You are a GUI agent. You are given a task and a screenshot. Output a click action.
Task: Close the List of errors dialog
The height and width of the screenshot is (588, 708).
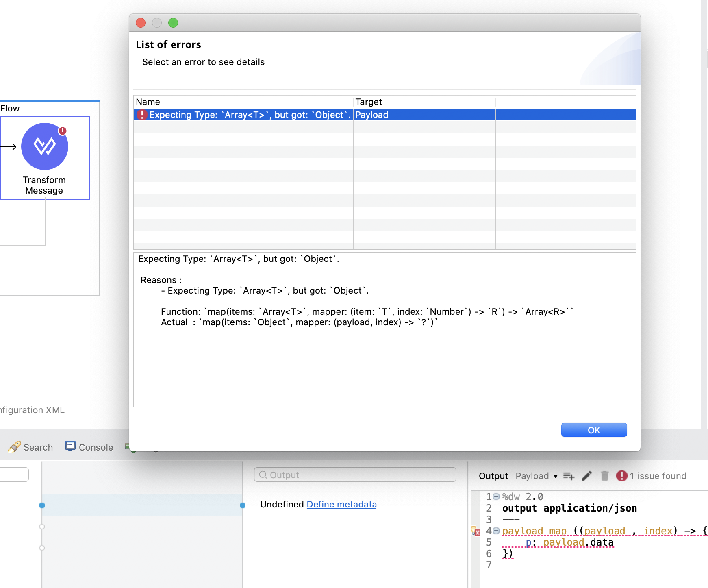coord(141,23)
